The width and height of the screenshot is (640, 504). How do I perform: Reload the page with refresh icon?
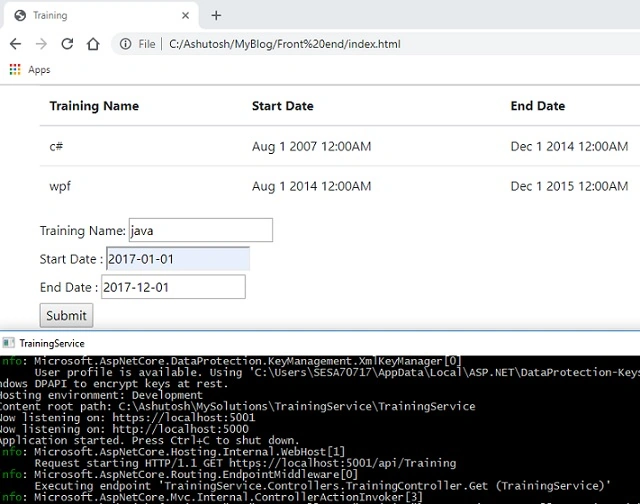67,44
